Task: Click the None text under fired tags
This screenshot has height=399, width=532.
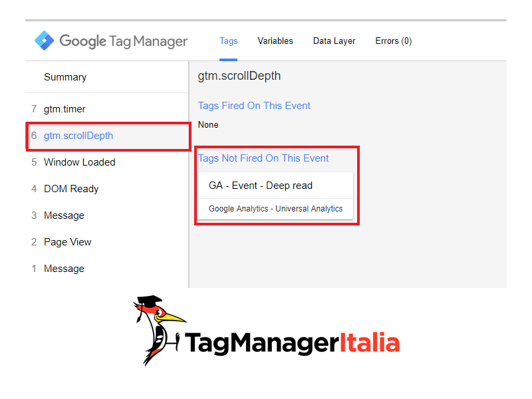Action: pyautogui.click(x=208, y=125)
